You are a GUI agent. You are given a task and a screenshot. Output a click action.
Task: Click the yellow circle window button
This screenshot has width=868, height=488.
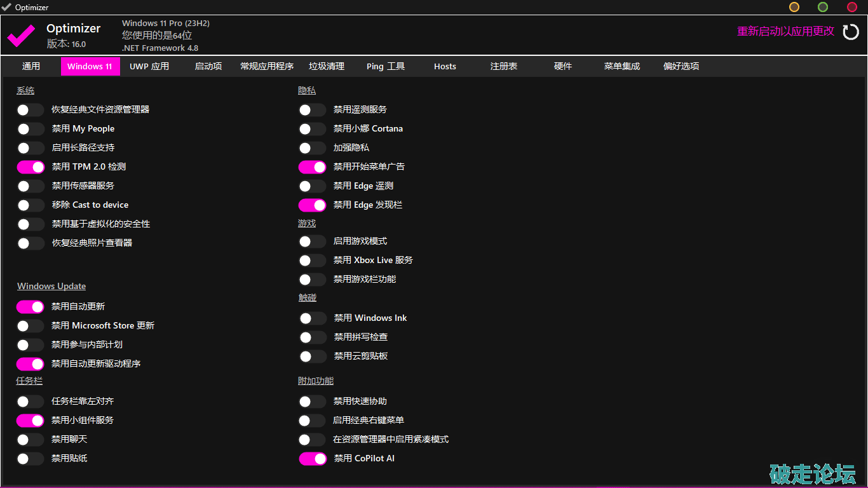(794, 7)
